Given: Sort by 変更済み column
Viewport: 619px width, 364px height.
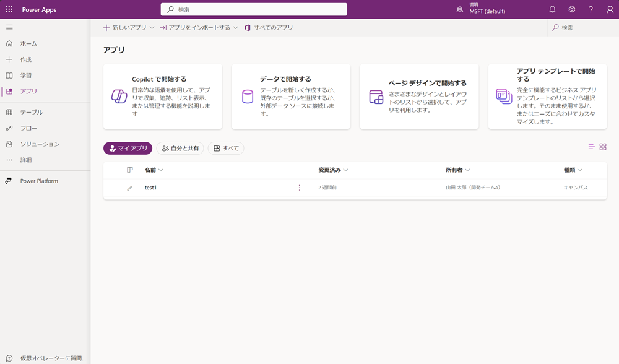Looking at the screenshot, I should pos(333,170).
